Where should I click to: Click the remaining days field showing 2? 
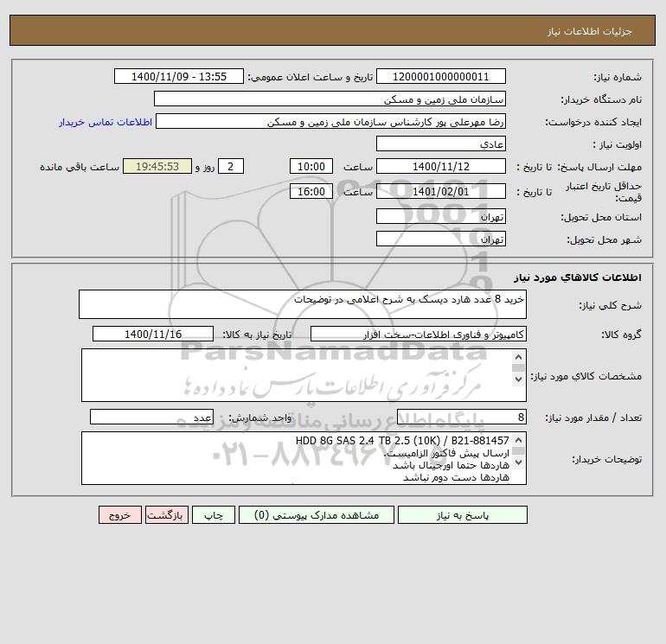pos(231,167)
